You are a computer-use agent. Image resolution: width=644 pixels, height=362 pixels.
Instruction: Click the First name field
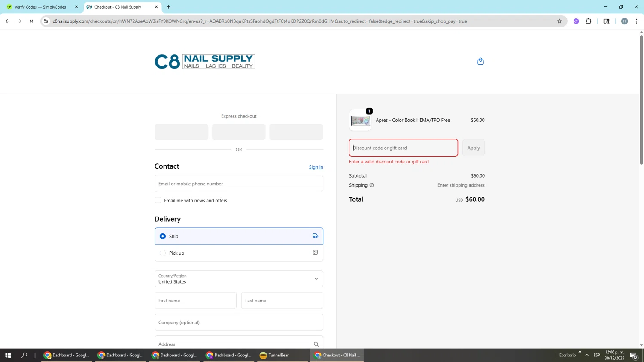click(195, 301)
